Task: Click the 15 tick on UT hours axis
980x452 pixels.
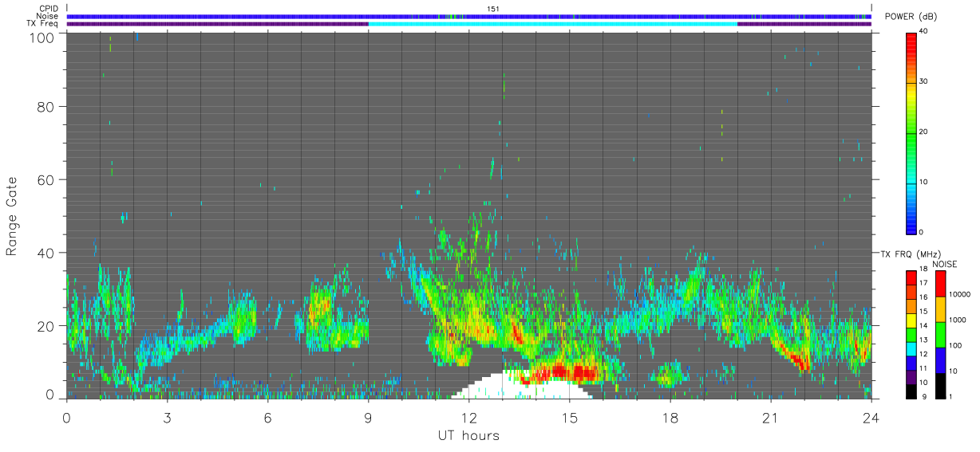Action: tap(569, 418)
